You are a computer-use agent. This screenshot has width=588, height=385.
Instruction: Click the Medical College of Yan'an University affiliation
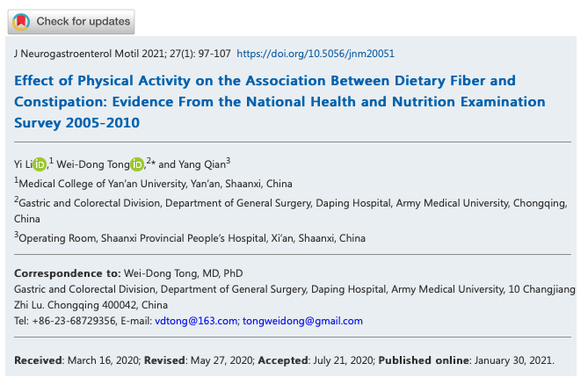point(154,184)
